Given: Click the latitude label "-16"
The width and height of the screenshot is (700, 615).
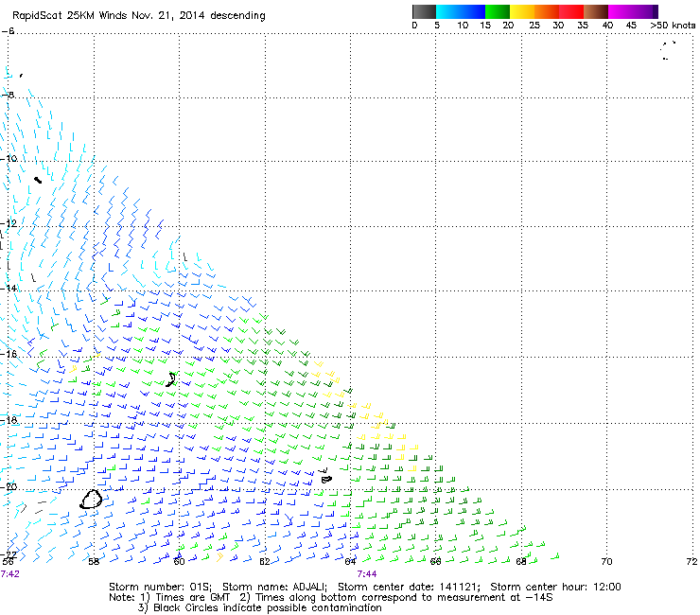Looking at the screenshot, I should [9, 354].
